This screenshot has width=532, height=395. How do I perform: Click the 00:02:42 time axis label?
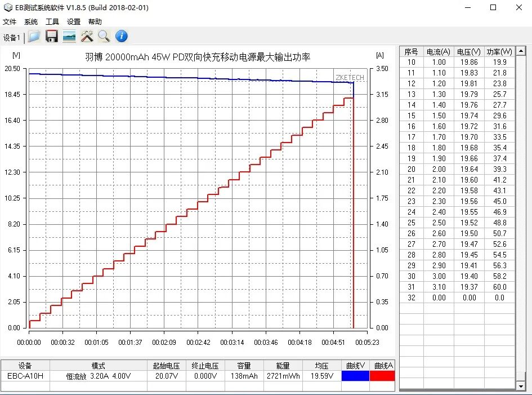[x=198, y=343]
